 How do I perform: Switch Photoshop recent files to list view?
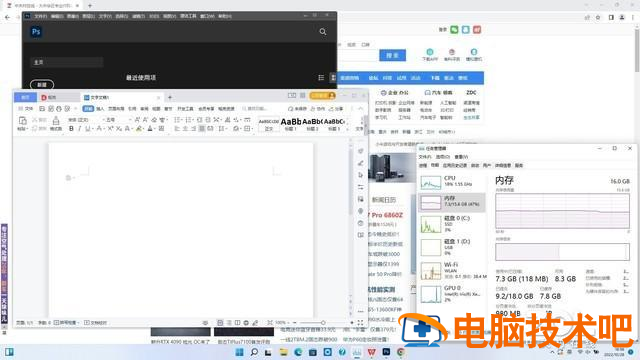pos(321,78)
